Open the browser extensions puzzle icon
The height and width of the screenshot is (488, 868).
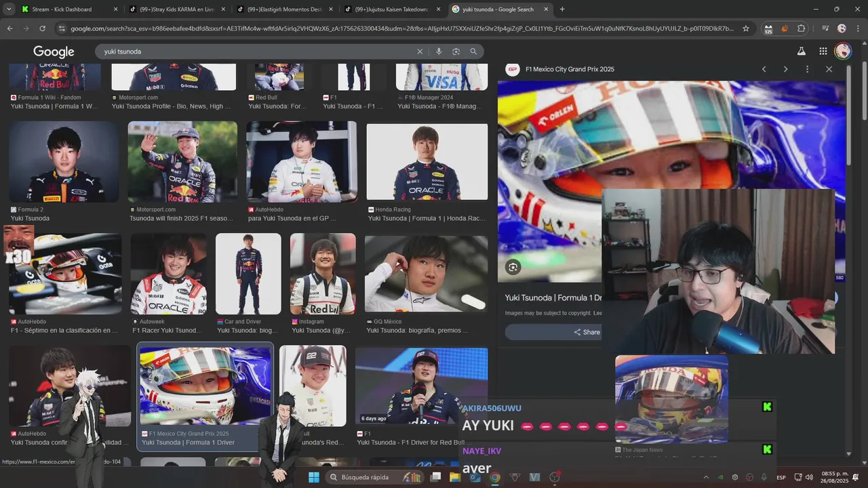pyautogui.click(x=802, y=28)
